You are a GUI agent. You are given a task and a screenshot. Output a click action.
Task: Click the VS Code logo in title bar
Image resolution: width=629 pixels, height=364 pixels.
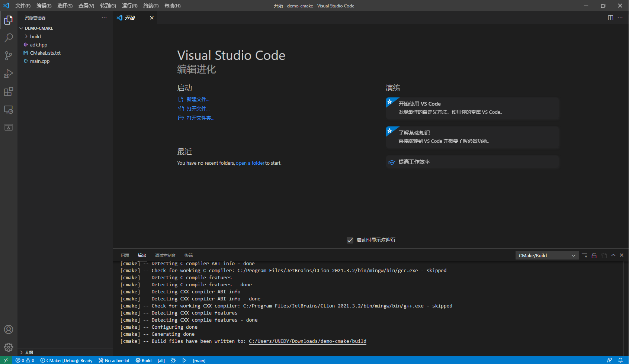[x=6, y=6]
